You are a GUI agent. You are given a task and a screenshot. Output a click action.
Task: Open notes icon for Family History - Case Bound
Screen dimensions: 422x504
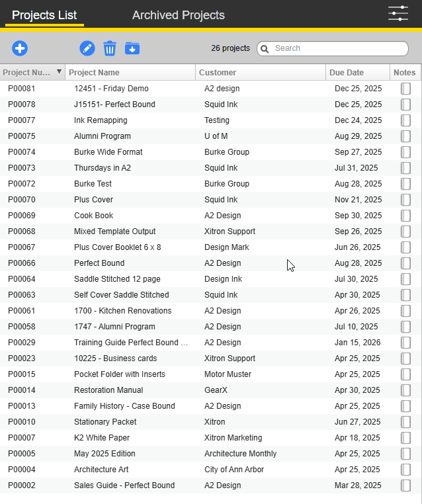point(405,406)
